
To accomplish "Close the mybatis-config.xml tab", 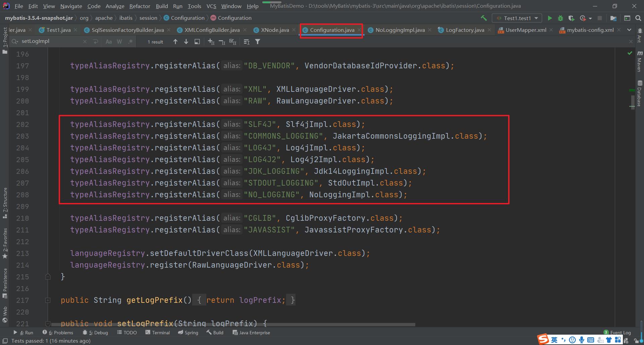I will click(x=619, y=30).
